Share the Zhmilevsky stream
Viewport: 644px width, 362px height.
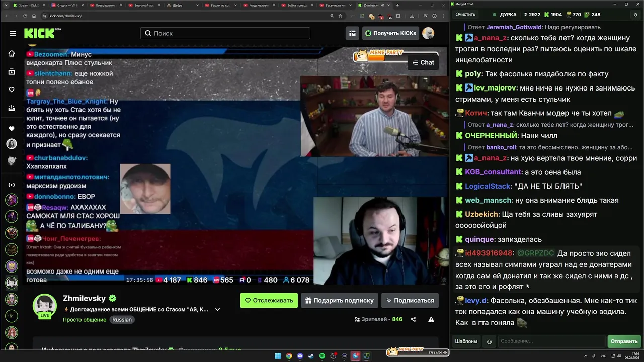pos(413,319)
